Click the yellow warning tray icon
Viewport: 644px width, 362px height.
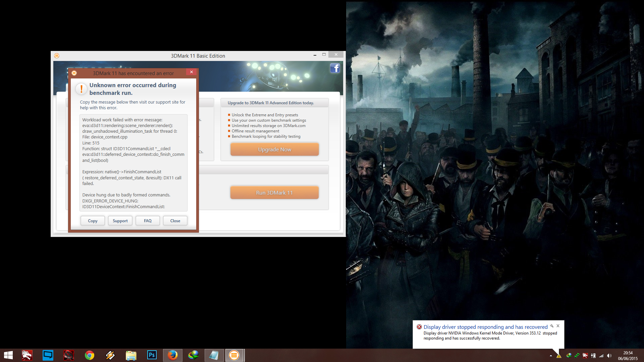(559, 356)
